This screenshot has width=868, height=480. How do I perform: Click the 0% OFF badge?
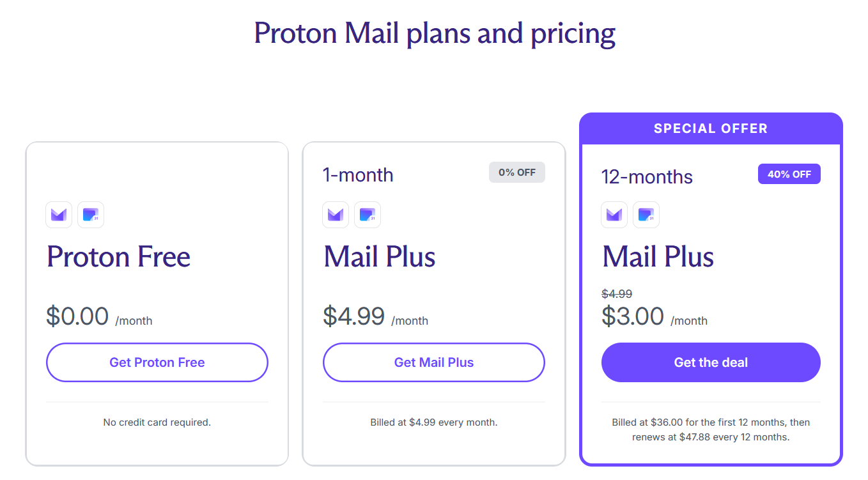pos(516,172)
